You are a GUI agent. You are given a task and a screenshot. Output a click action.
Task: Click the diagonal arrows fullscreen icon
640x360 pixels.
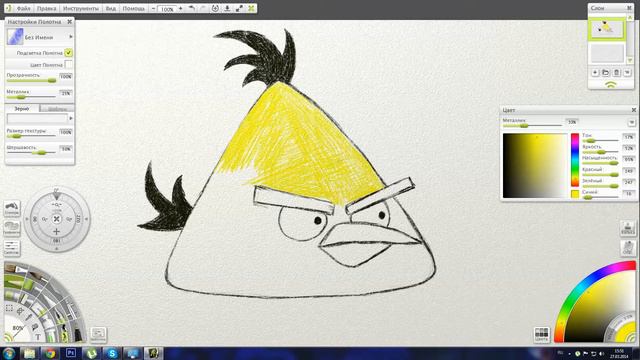point(239,8)
